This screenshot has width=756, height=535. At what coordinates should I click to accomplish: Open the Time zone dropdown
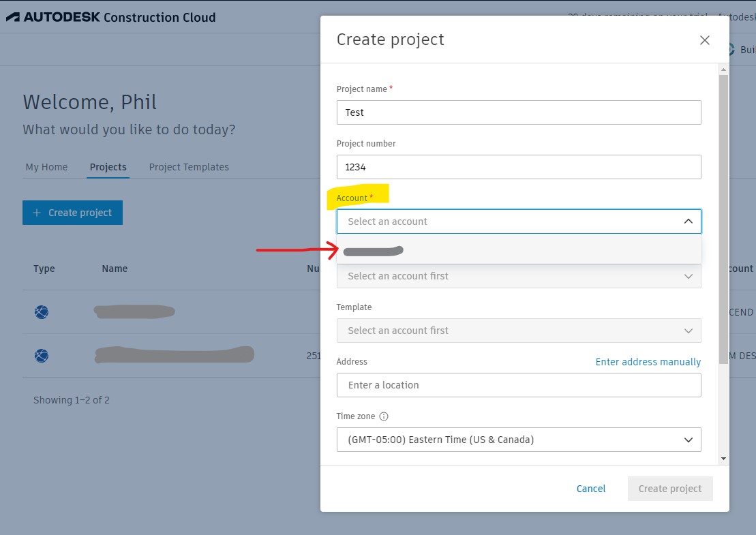[x=519, y=440]
